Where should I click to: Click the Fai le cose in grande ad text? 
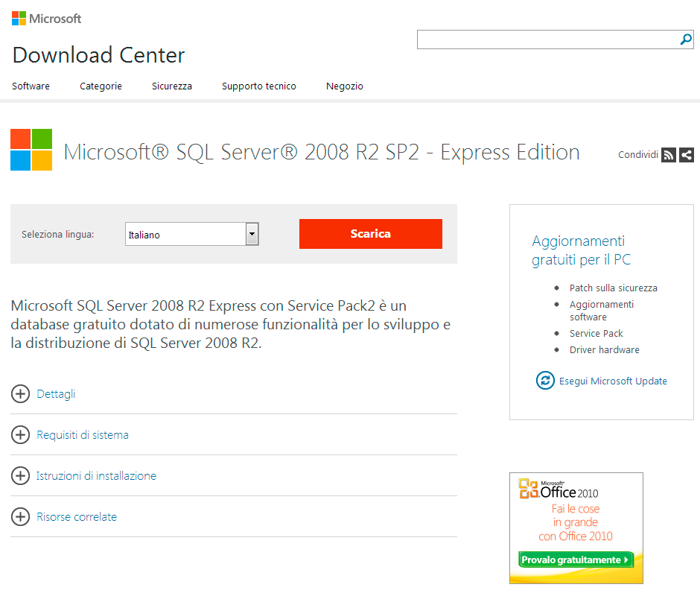[576, 522]
